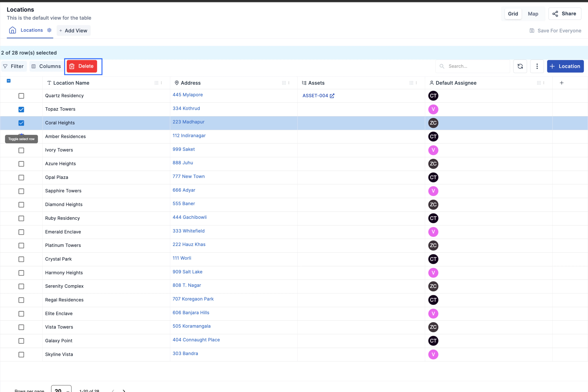
Task: Select the Quartz Residency row checkbox
Action: (21, 96)
